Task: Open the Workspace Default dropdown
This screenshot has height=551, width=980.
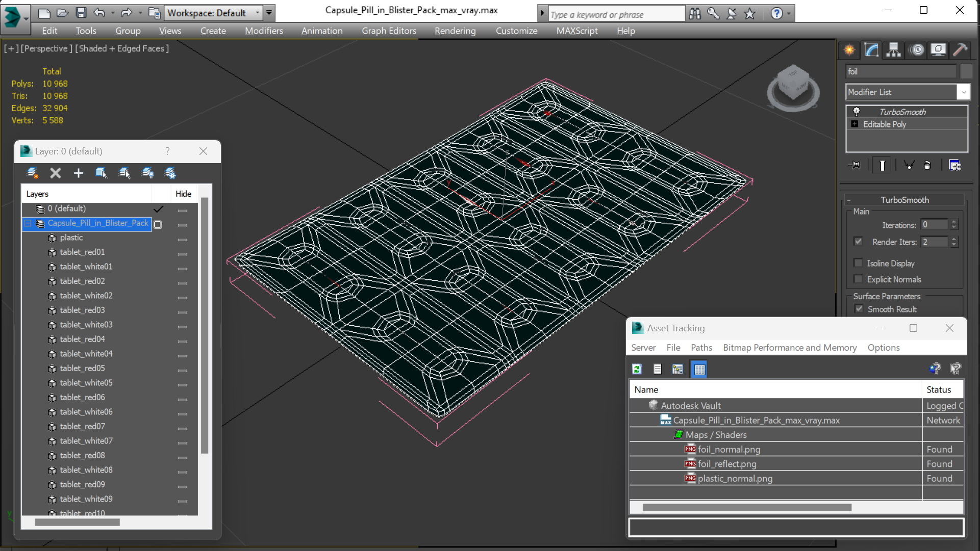Action: tap(213, 13)
